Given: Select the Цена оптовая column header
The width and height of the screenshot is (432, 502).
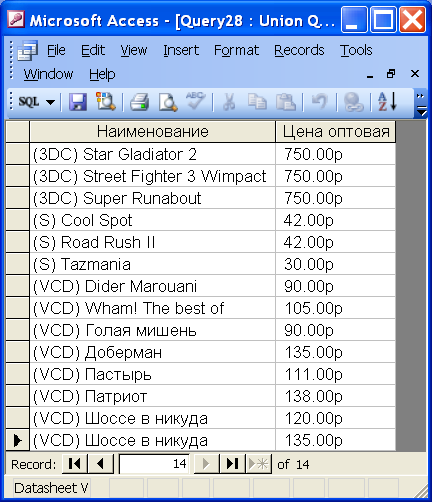Looking at the screenshot, I should [x=336, y=132].
